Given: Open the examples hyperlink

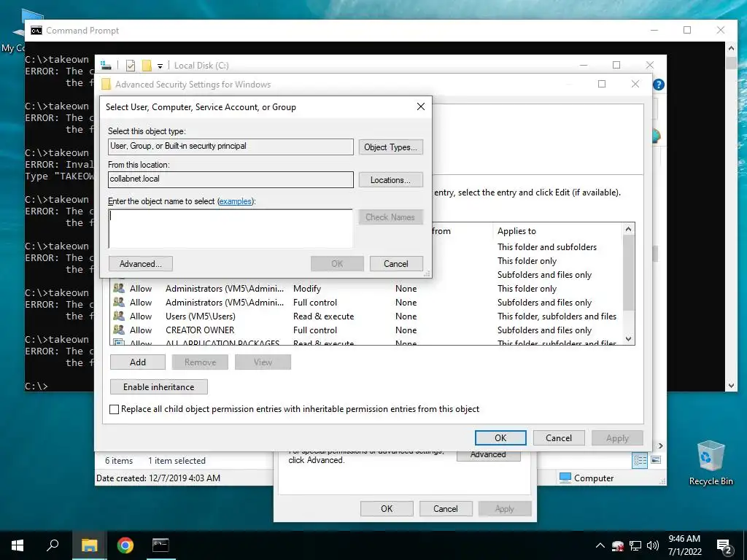Looking at the screenshot, I should click(236, 201).
